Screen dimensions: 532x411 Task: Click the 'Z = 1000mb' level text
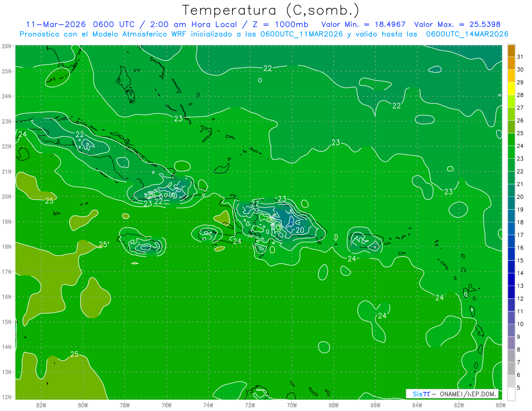(280, 24)
